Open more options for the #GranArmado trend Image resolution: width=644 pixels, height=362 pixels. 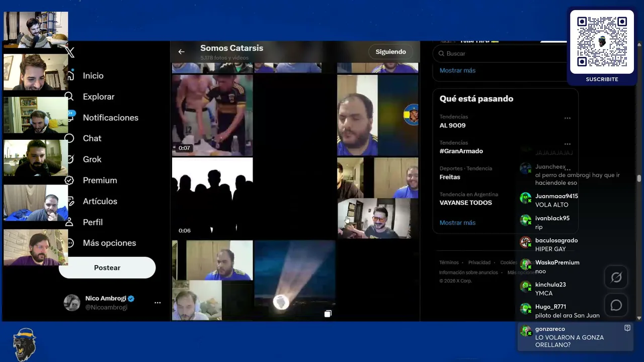(x=568, y=144)
